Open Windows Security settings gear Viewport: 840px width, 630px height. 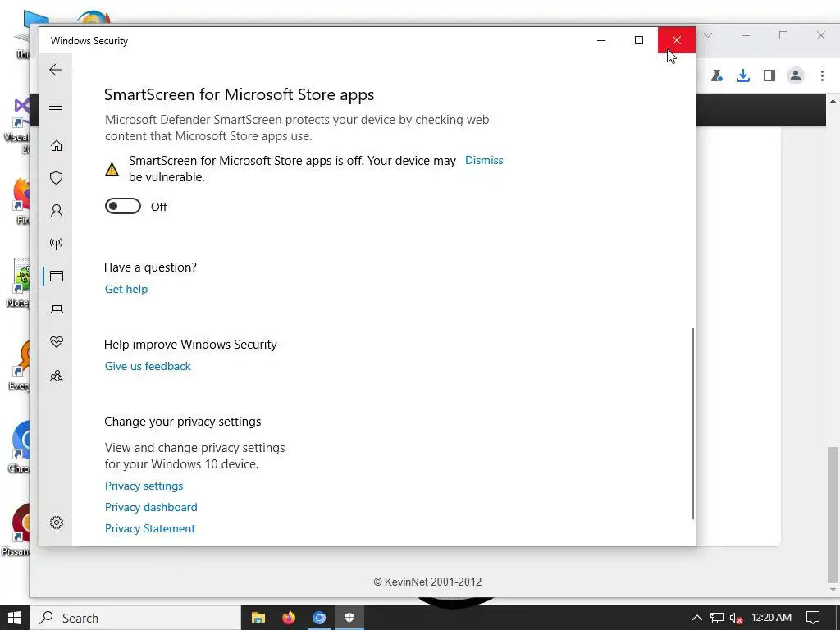[x=57, y=523]
